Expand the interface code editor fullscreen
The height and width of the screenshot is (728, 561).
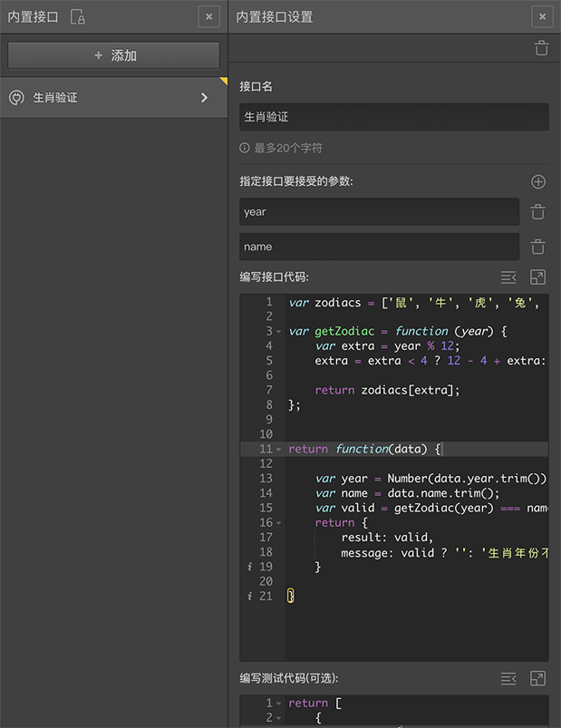tap(537, 277)
